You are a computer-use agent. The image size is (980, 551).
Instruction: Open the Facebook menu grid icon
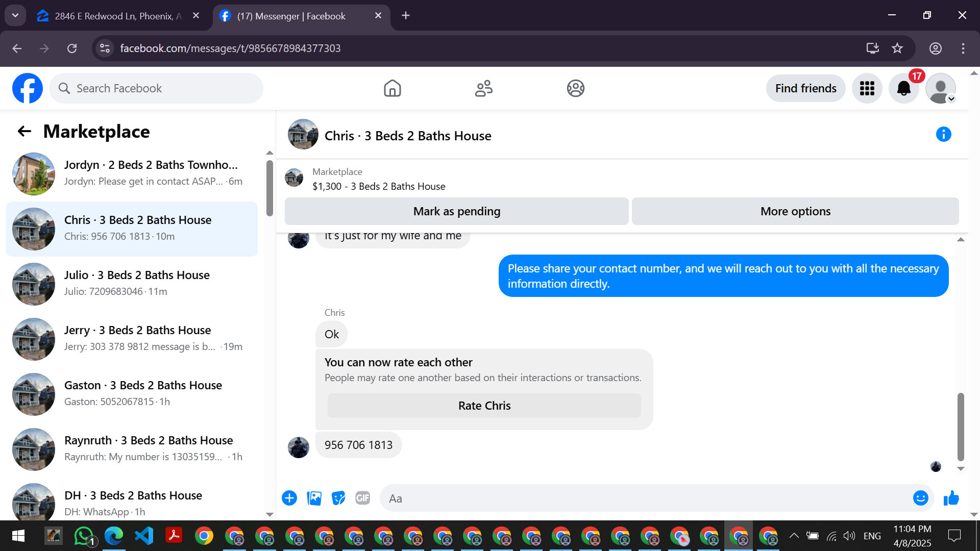click(x=867, y=88)
